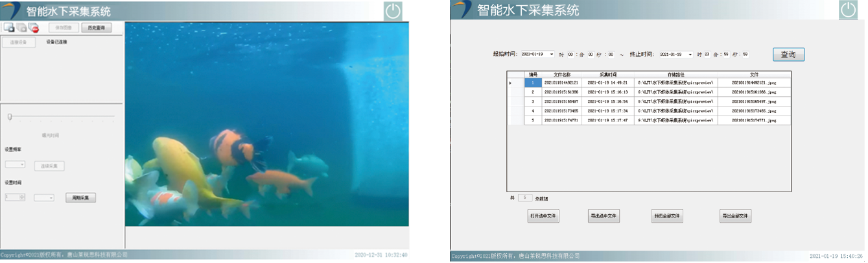Click the logo in the history query window title
868x263 pixels.
462,9
